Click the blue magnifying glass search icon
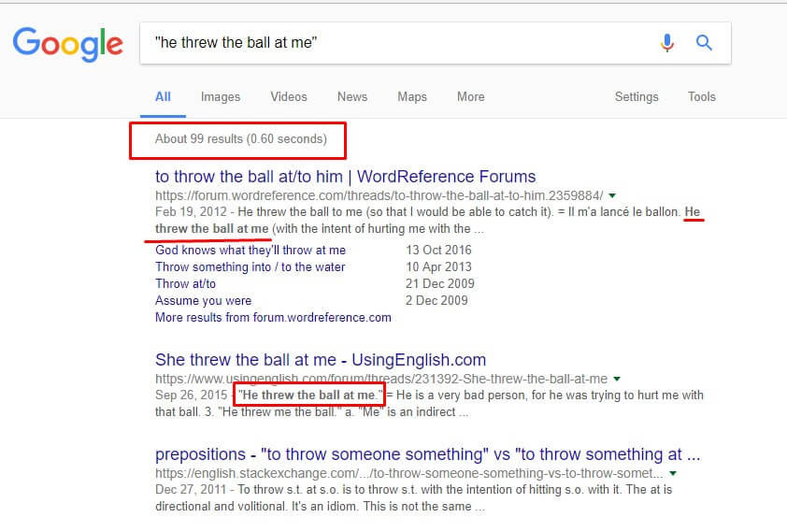This screenshot has height=532, width=787. pyautogui.click(x=704, y=43)
